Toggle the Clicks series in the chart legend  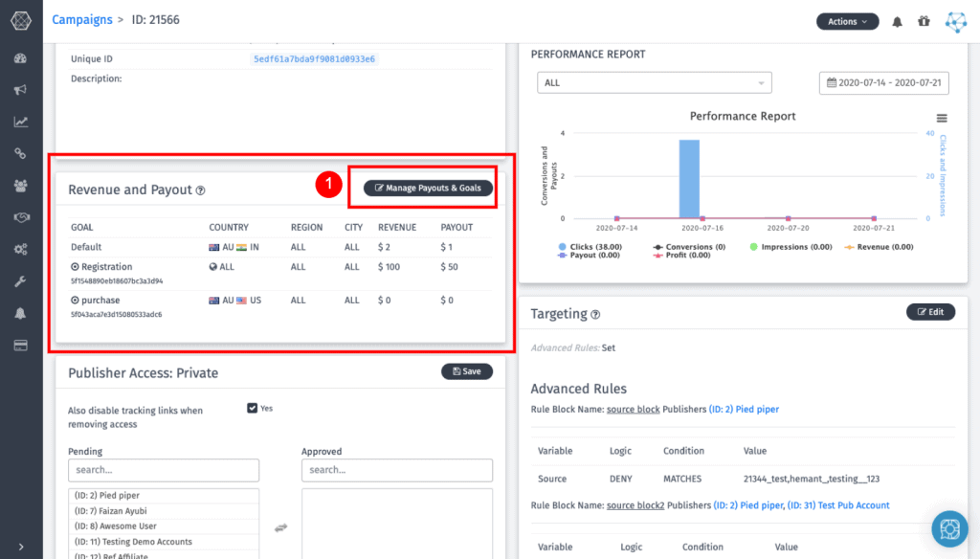pyautogui.click(x=590, y=247)
